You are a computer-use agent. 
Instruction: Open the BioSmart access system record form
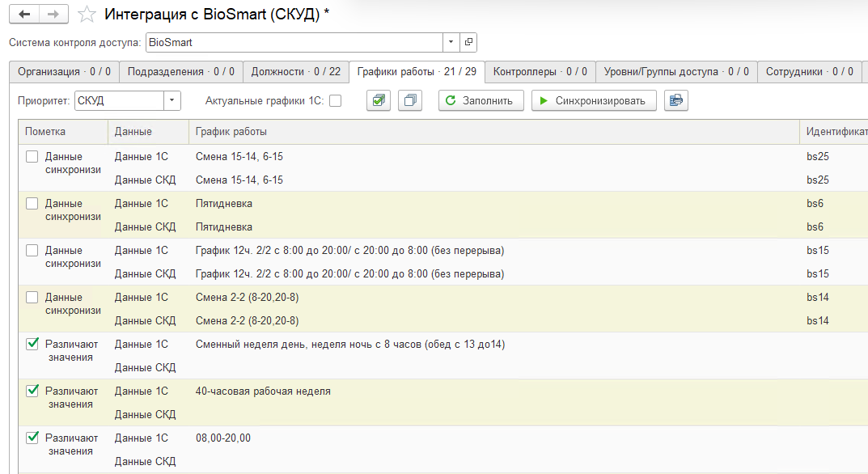pos(469,42)
